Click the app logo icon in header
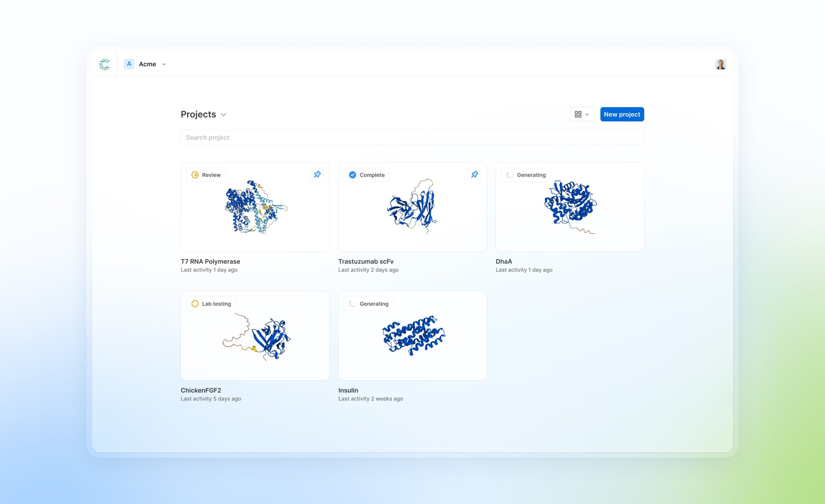The height and width of the screenshot is (504, 825). (x=104, y=64)
